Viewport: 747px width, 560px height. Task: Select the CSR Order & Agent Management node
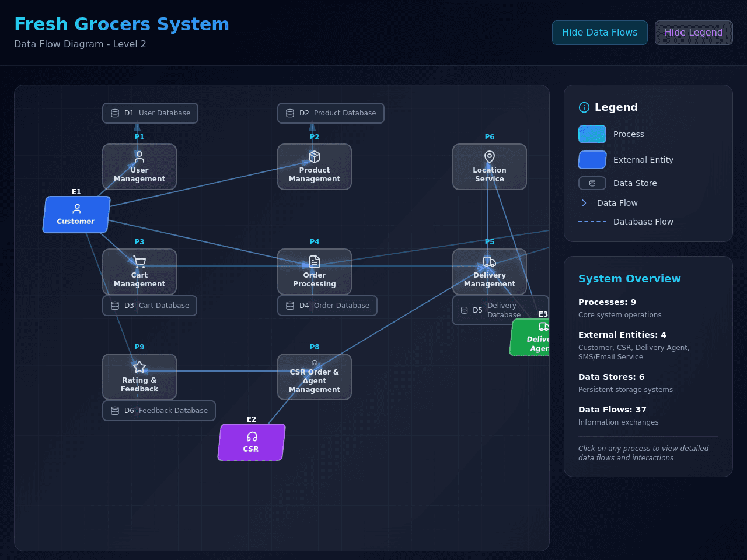tap(315, 377)
